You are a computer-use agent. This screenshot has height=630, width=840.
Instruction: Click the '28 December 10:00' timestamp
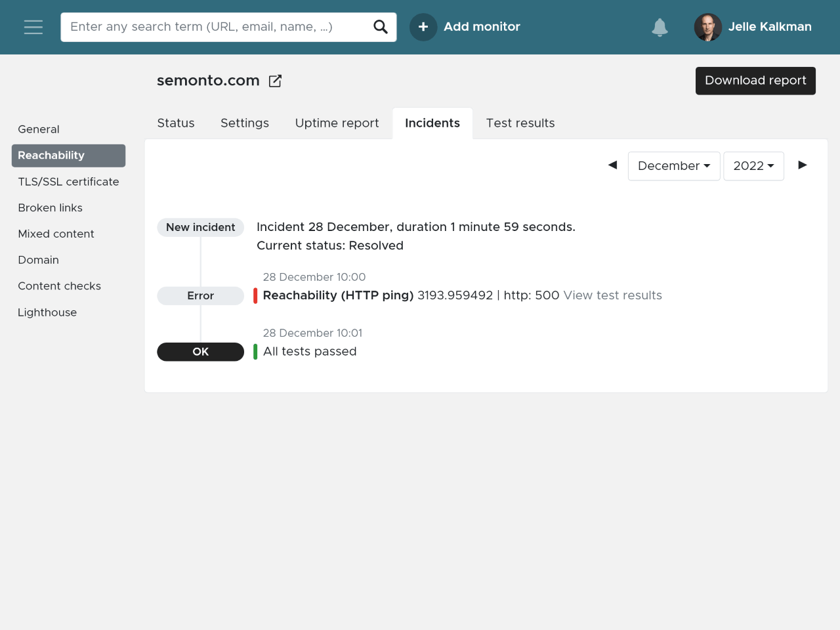pos(314,277)
